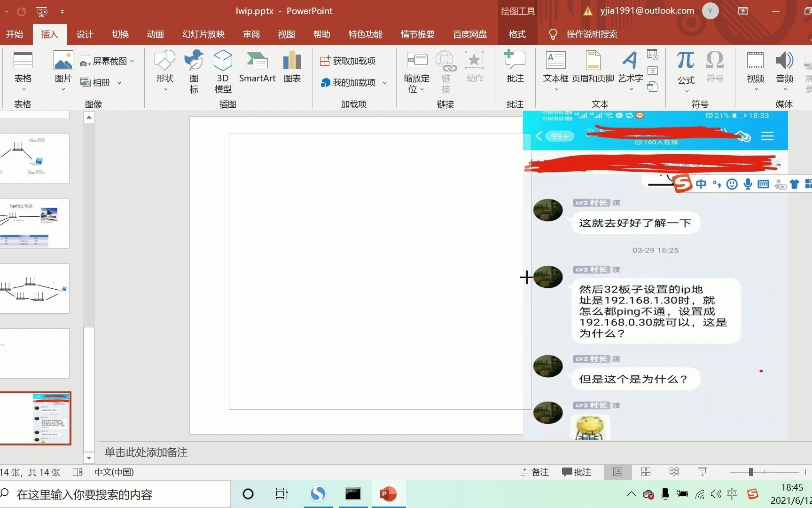Screen dimensions: 812x508
Task: Click the date and time icon
Action: [652, 55]
